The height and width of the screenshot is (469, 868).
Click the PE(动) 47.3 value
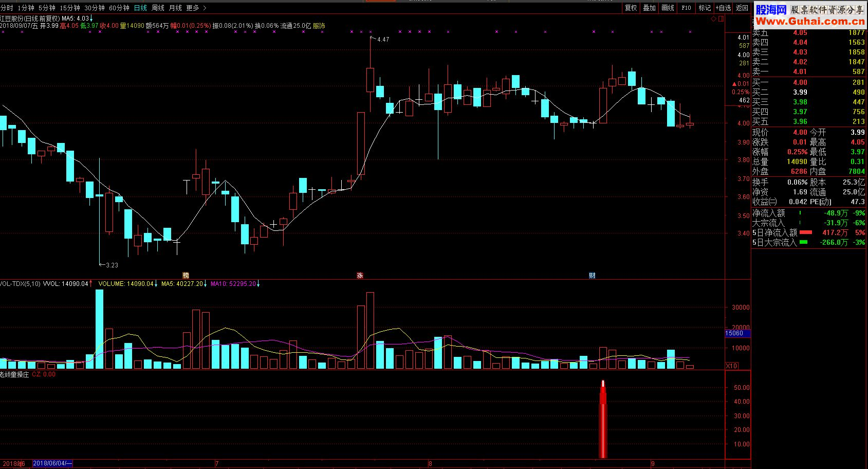coord(858,202)
